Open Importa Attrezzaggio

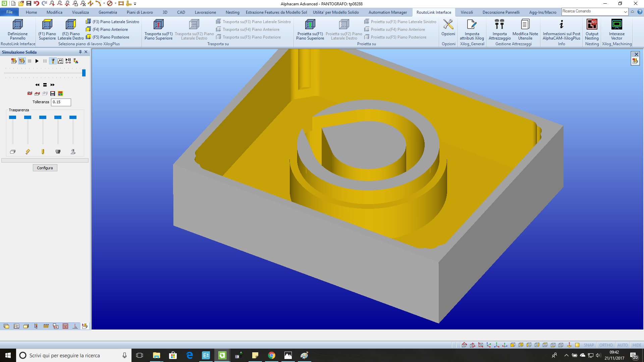click(x=499, y=30)
